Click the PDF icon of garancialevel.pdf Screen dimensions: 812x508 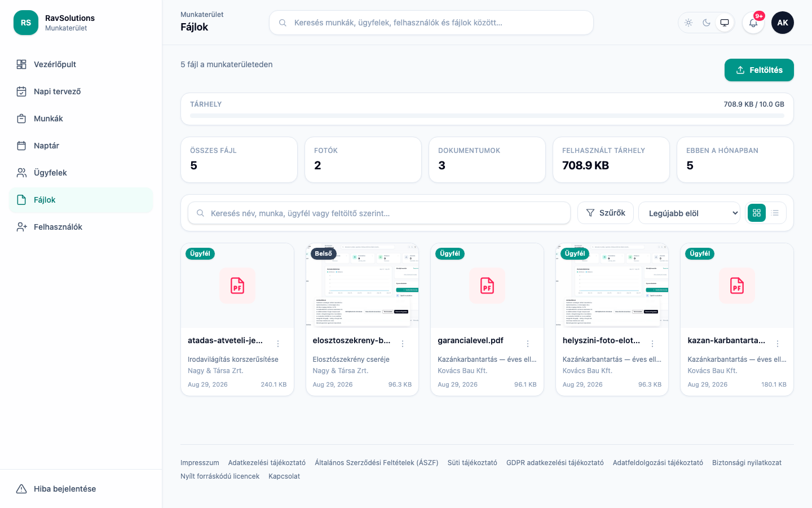tap(487, 286)
